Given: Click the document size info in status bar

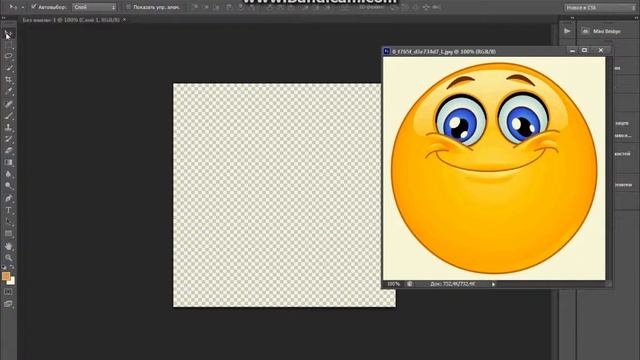Looking at the screenshot, I should coord(452,284).
